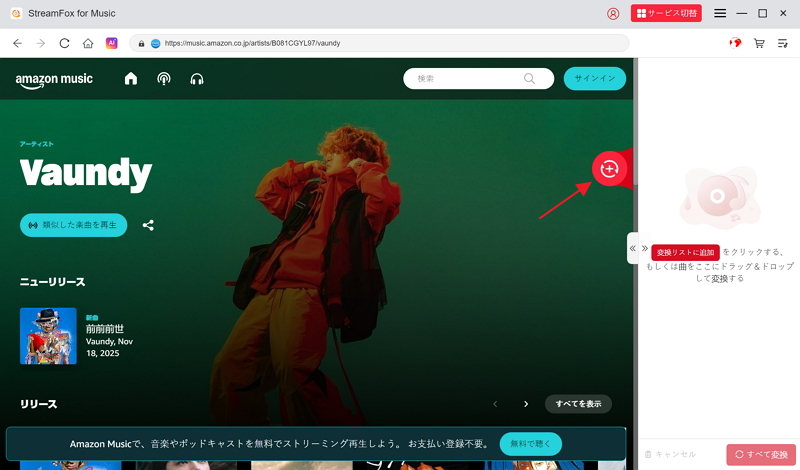Open the hamburger menu in title bar
The height and width of the screenshot is (470, 800).
pos(720,13)
